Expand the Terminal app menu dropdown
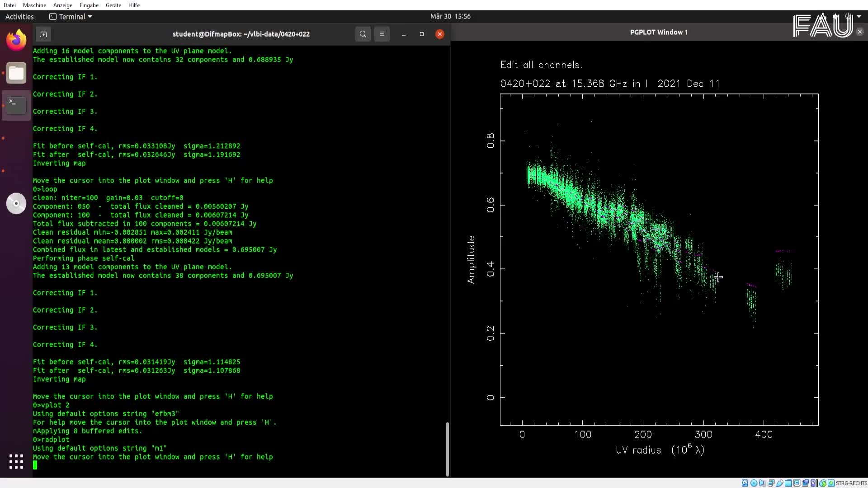868x488 pixels. tap(90, 17)
